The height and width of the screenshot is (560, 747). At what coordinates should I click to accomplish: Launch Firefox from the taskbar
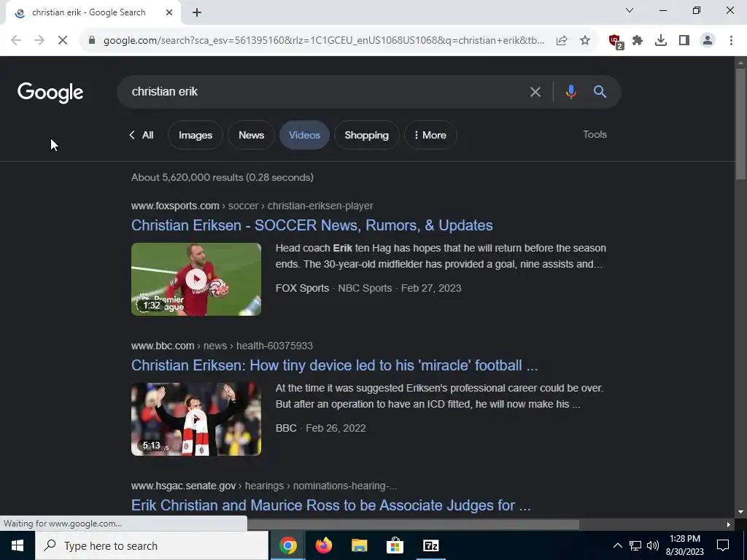click(324, 545)
